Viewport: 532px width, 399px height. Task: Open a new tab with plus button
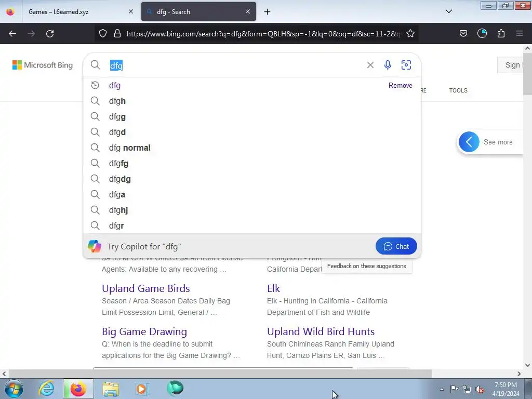click(268, 12)
